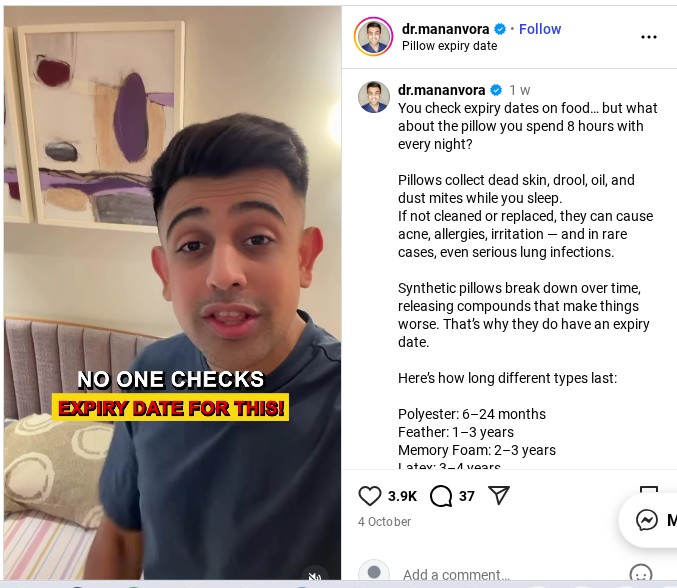
Task: Open the Messenger chat bubble
Action: tap(648, 520)
